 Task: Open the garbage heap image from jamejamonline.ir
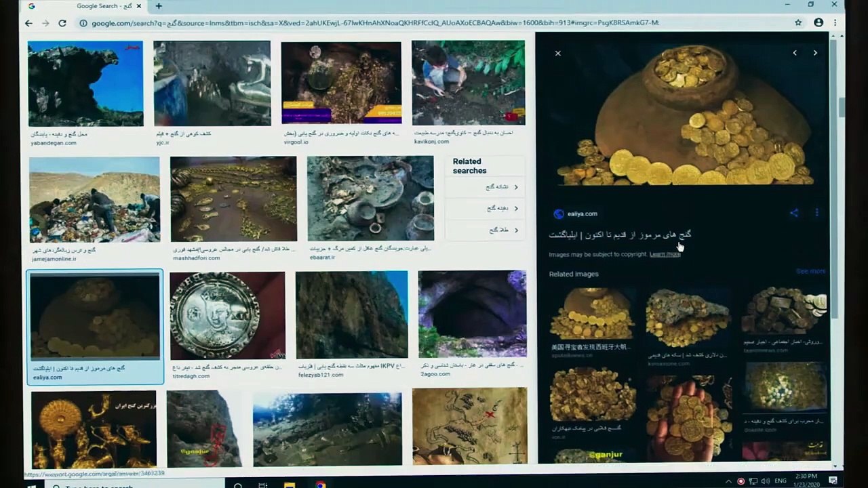[x=94, y=200]
